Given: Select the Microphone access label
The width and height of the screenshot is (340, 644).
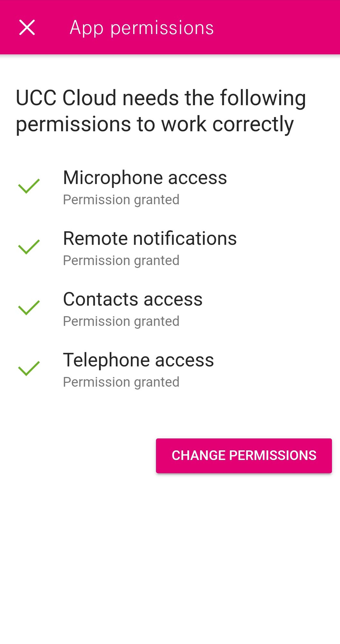Looking at the screenshot, I should point(145,177).
